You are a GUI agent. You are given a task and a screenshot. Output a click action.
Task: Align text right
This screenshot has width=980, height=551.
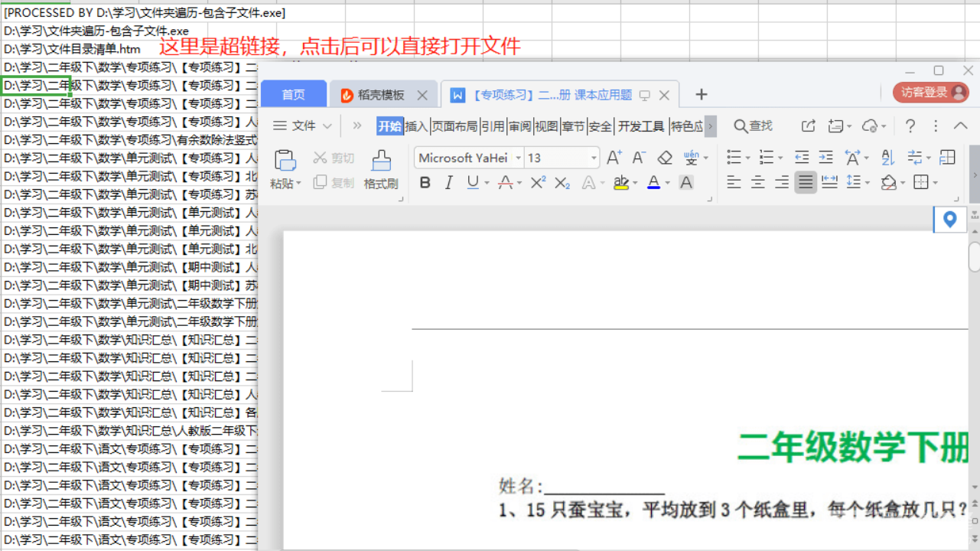click(x=782, y=182)
